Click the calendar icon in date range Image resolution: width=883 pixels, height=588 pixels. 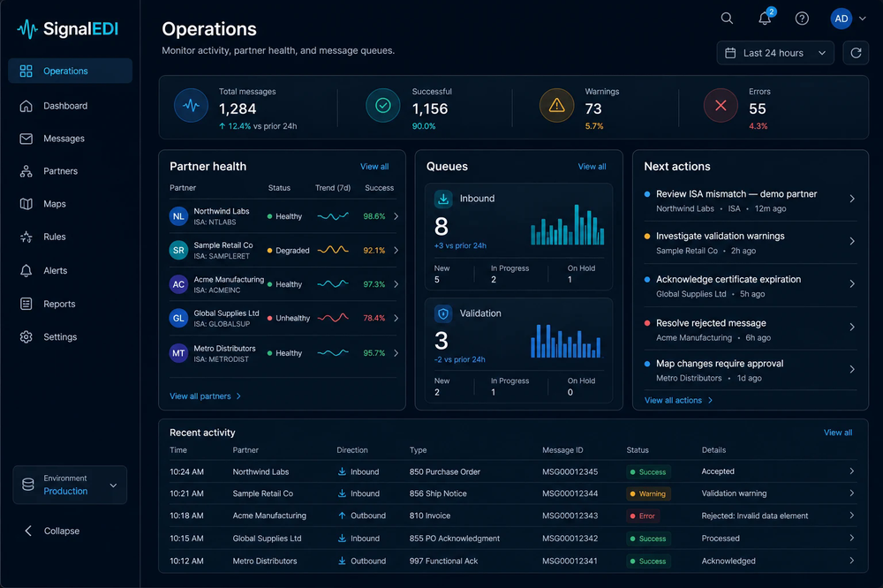pos(730,53)
